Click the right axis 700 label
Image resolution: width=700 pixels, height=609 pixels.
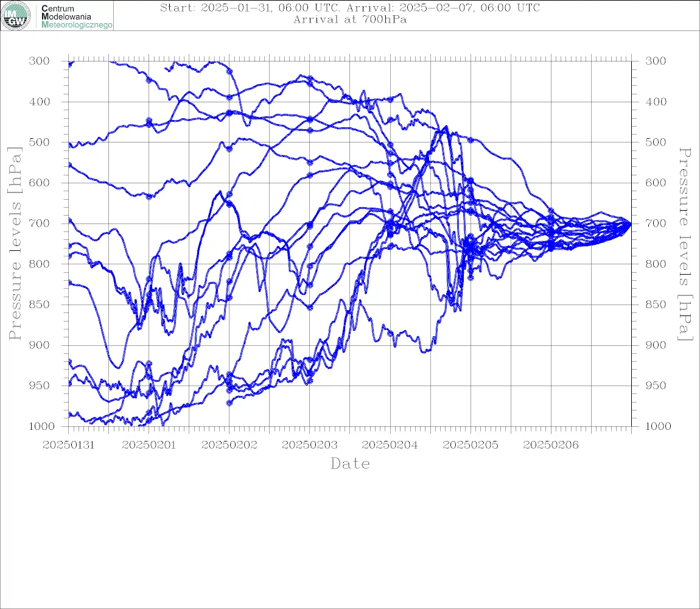(x=656, y=223)
